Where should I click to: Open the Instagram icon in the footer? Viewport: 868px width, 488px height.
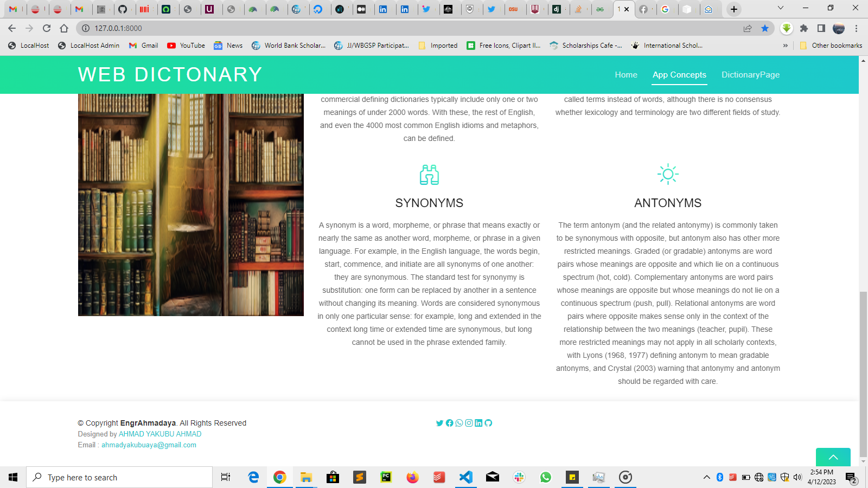469,423
